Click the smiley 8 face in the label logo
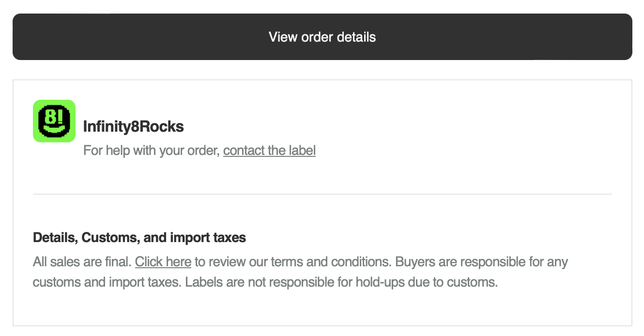The image size is (644, 336). [x=54, y=121]
